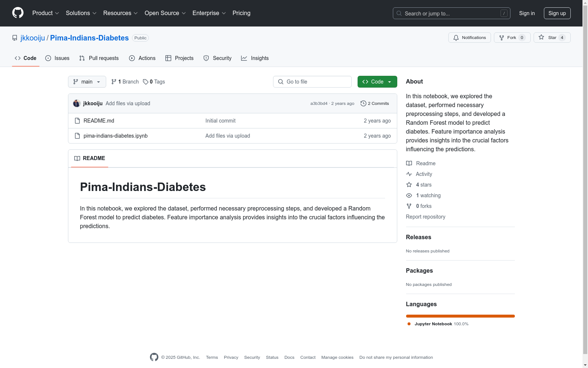588x368 pixels.
Task: Click the commit history clock icon
Action: [x=363, y=103]
